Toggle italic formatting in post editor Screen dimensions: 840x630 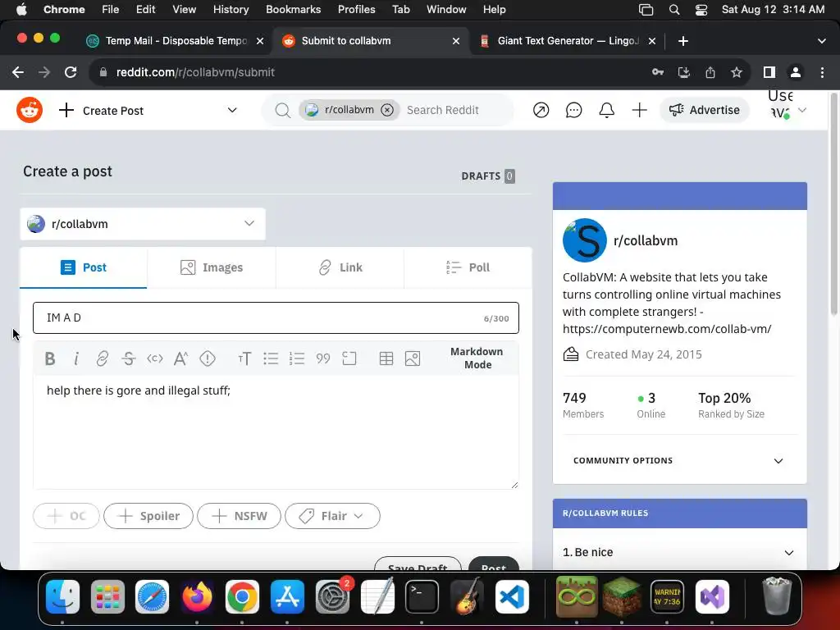click(x=76, y=358)
